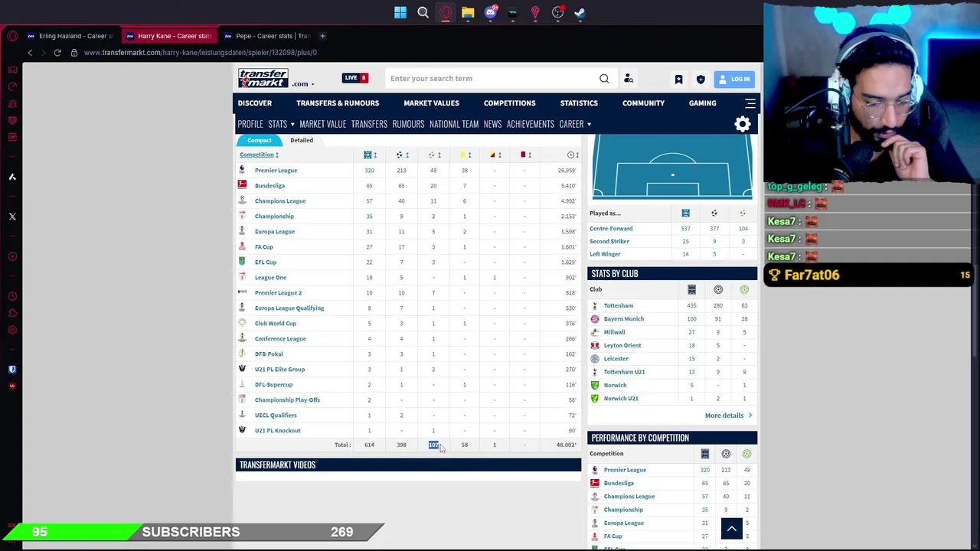Click the total appearances value 614
Screen dimensions: 980x551
[369, 445]
